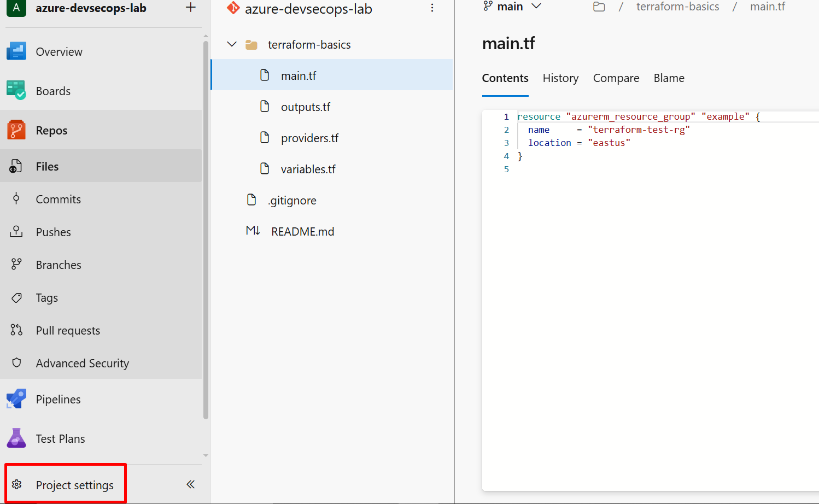
Task: Click terraform-basics breadcrumb link
Action: 677,7
